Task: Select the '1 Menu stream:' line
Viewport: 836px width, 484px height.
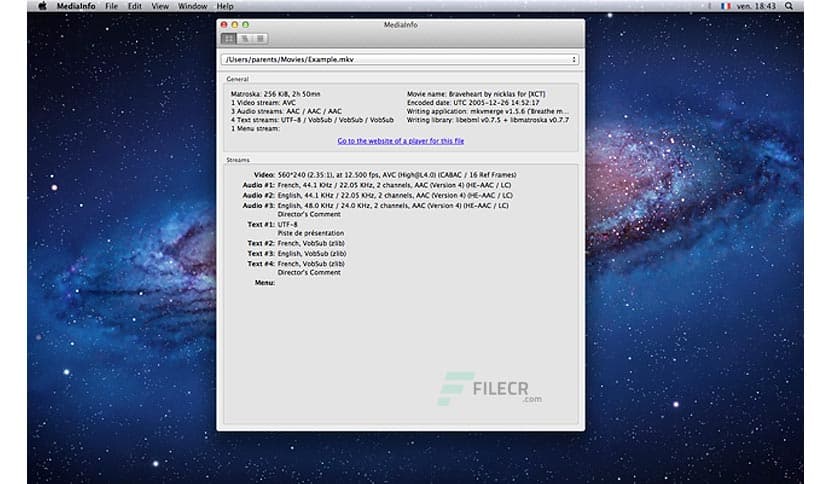Action: tap(255, 128)
